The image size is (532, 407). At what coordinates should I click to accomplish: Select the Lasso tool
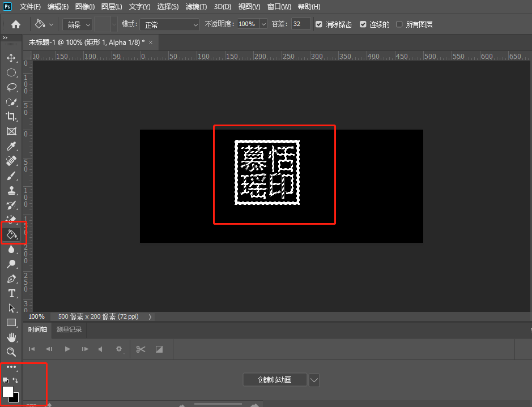click(x=11, y=87)
